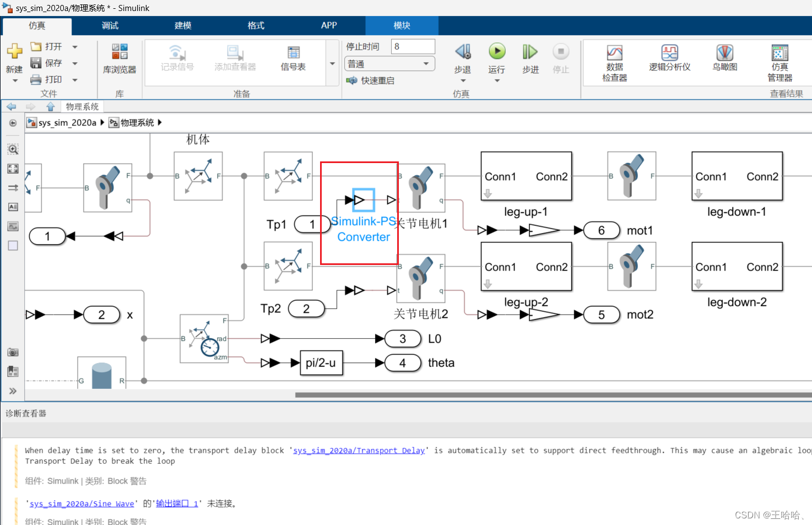Viewport: 812px width, 525px height.
Task: Click the 物理系统 model tab
Action: [x=82, y=106]
